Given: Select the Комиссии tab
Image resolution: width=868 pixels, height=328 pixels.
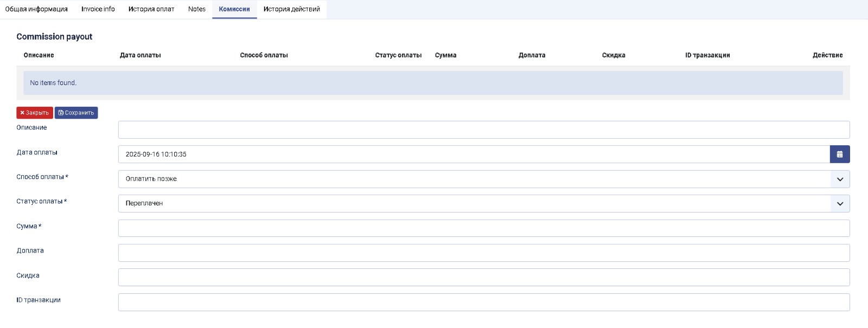Looking at the screenshot, I should point(234,9).
